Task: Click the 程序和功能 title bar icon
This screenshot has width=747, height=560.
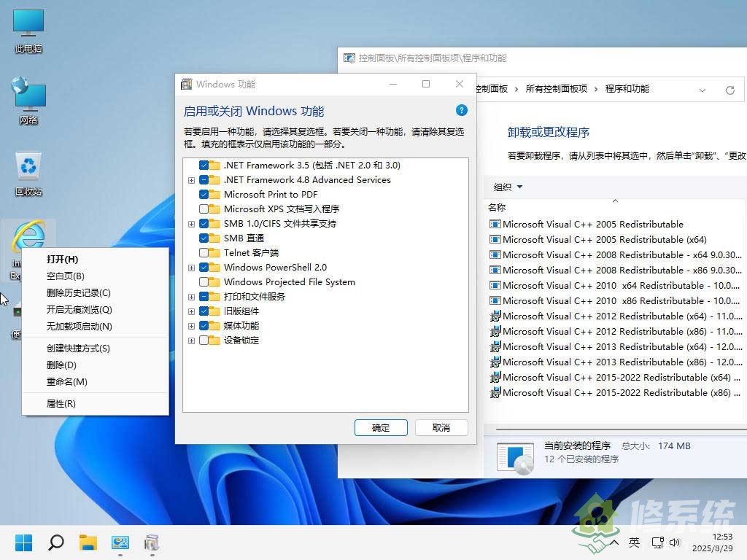Action: point(349,58)
